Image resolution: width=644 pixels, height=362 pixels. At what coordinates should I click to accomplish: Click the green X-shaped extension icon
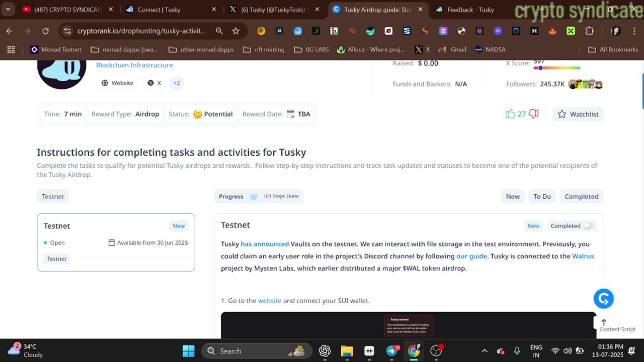tap(571, 31)
